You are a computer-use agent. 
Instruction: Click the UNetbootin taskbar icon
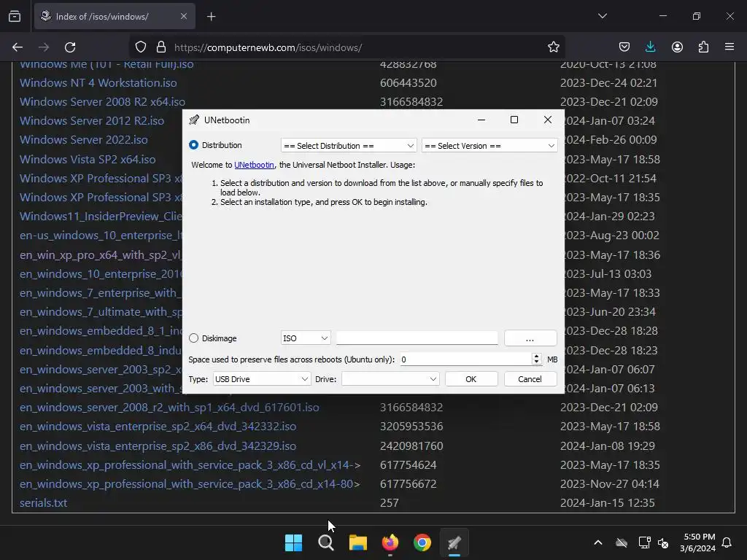[x=454, y=542]
